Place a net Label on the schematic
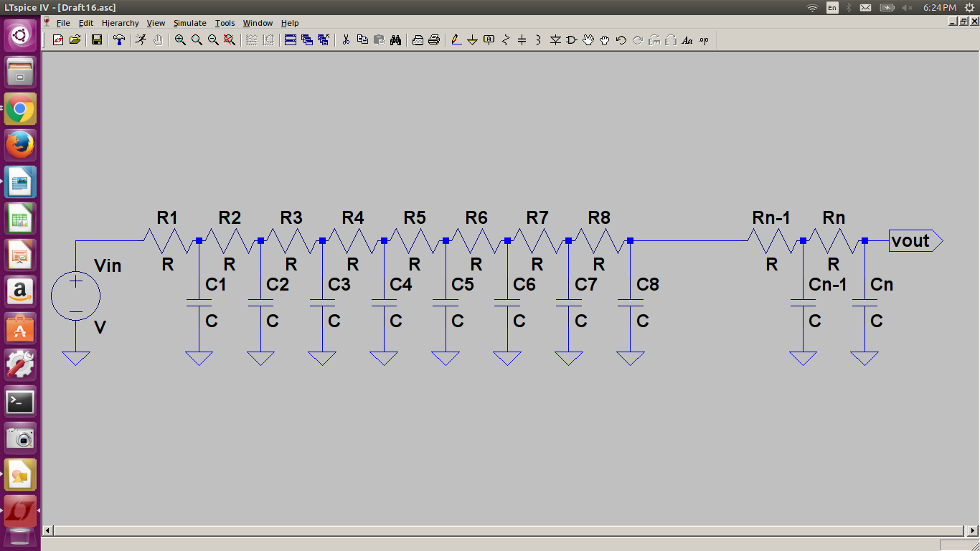The width and height of the screenshot is (980, 551). point(488,40)
